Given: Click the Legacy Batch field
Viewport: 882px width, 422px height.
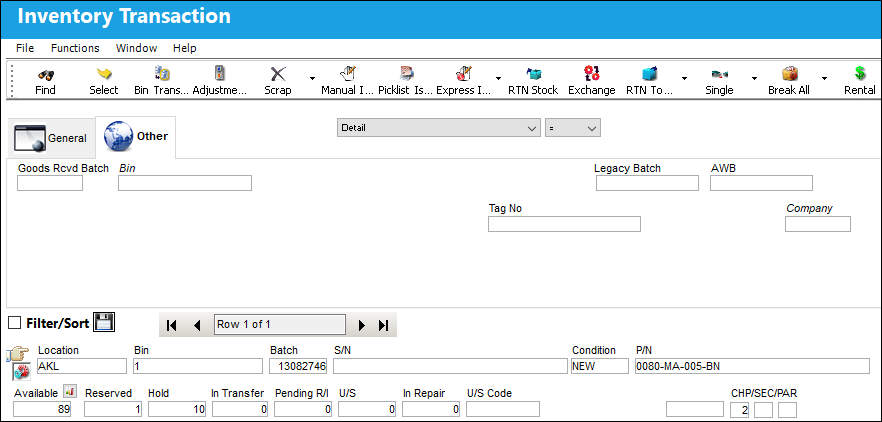Looking at the screenshot, I should 647,183.
